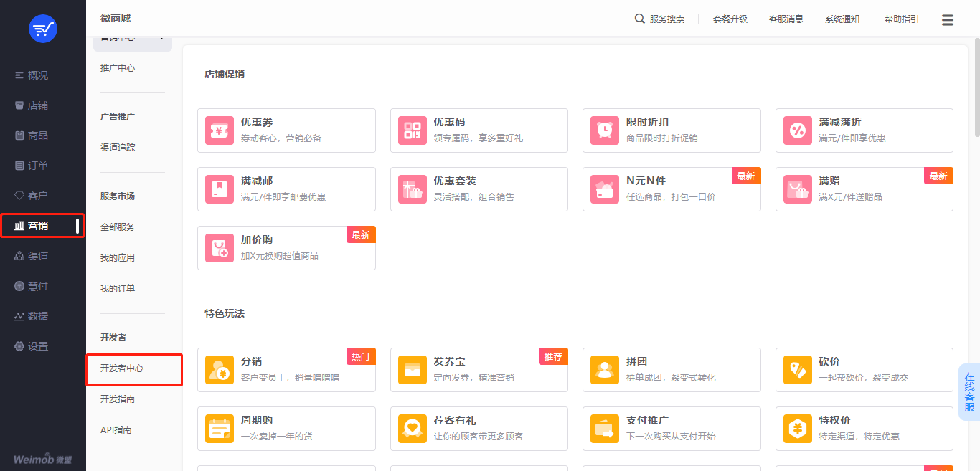
Task: Click the 概况 sidebar icon
Action: pos(19,75)
